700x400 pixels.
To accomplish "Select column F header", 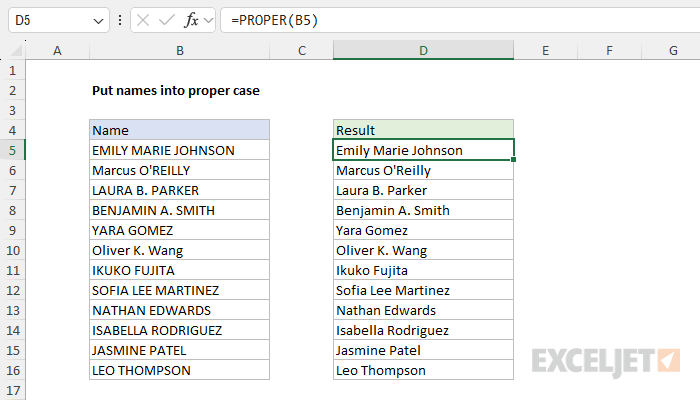I will tap(609, 50).
